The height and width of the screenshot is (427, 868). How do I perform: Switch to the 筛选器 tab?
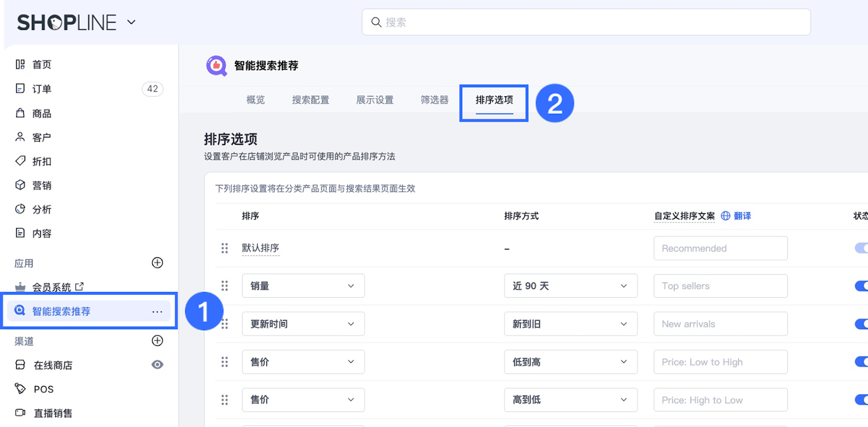435,100
